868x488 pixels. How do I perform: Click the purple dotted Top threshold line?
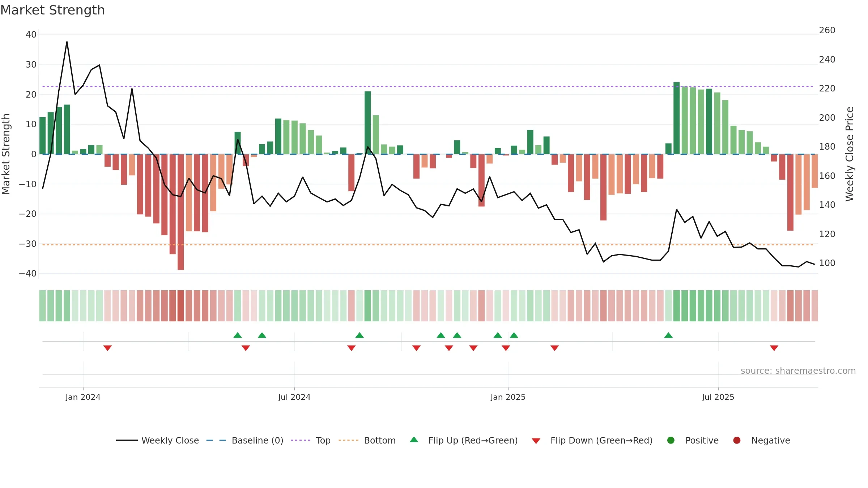click(428, 86)
